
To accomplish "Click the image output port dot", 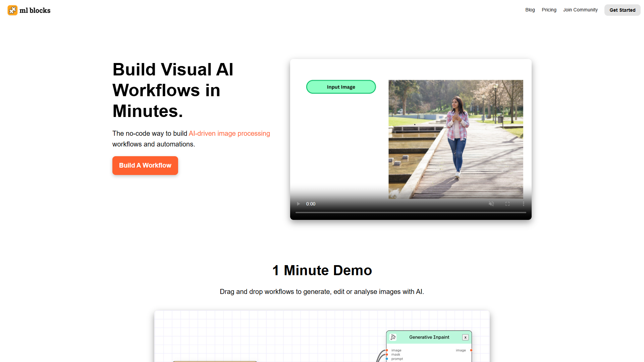I will 471,350.
